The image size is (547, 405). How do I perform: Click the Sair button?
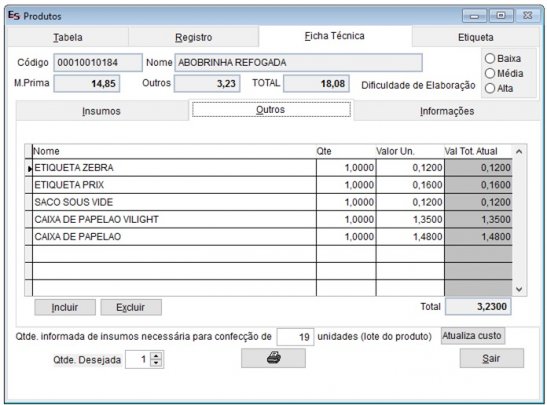click(492, 358)
